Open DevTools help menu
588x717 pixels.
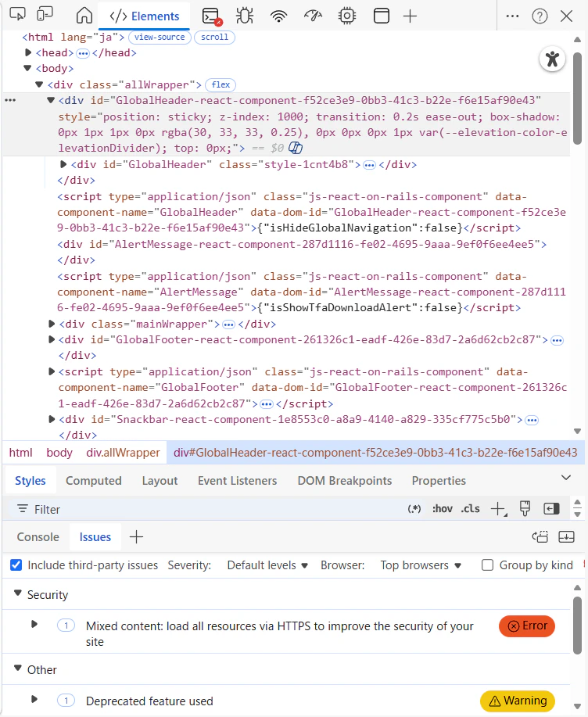click(540, 16)
